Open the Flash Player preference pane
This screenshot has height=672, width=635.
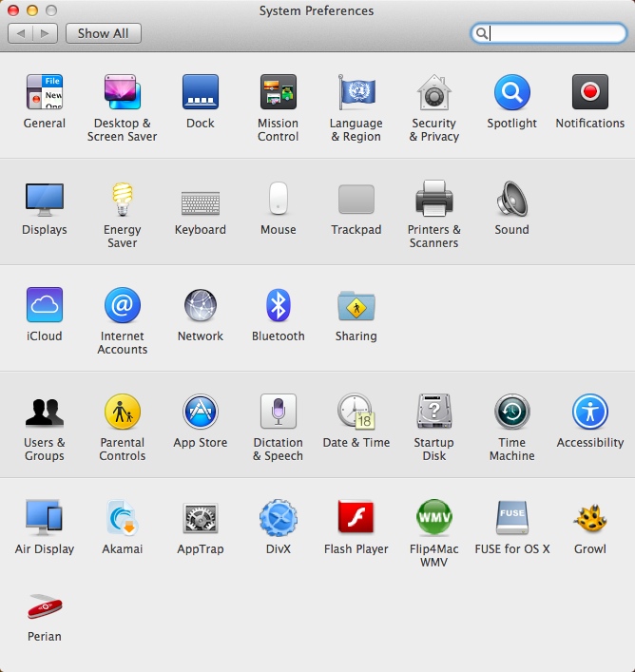(x=356, y=519)
